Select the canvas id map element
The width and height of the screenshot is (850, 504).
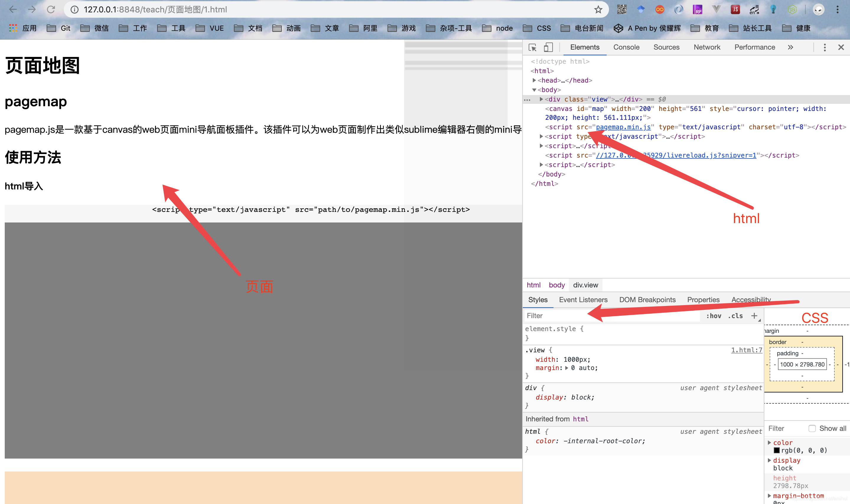(685, 113)
